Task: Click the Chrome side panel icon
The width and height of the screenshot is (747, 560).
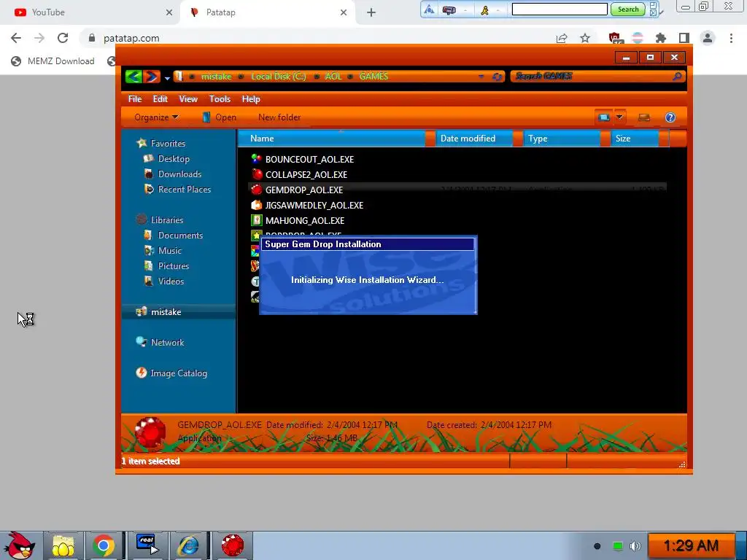Action: (684, 38)
